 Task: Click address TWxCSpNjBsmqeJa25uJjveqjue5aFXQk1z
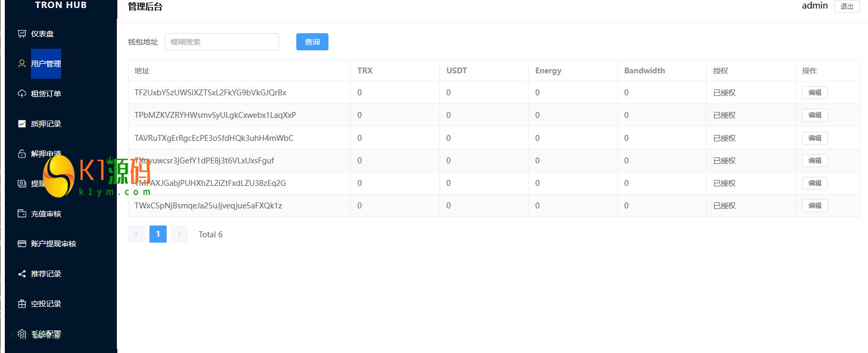tap(208, 206)
